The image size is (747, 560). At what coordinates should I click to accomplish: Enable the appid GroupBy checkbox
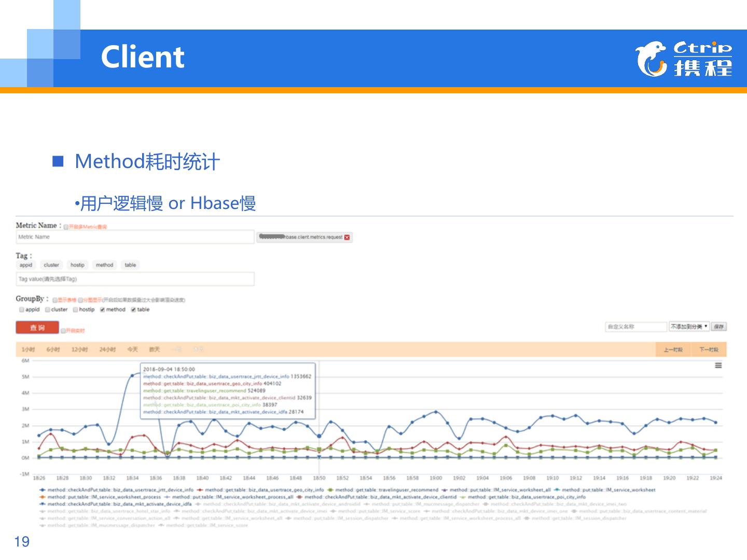coord(22,310)
